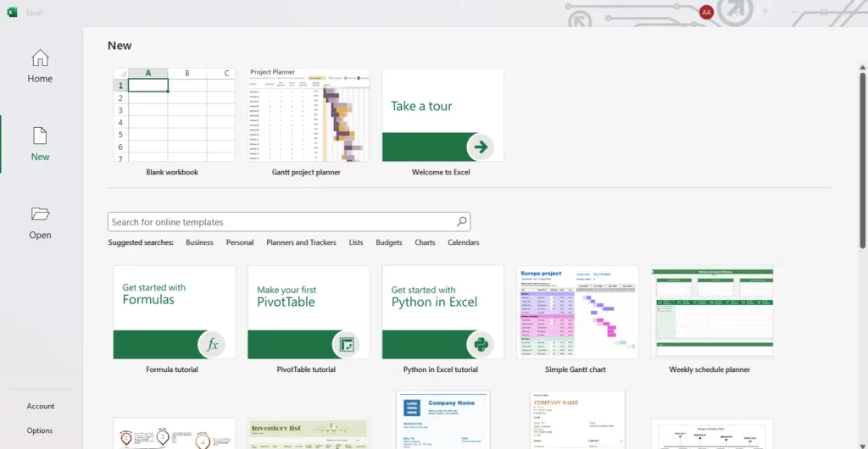This screenshot has height=449, width=868.
Task: Search suggested category Planners and Trackers
Action: pyautogui.click(x=301, y=242)
